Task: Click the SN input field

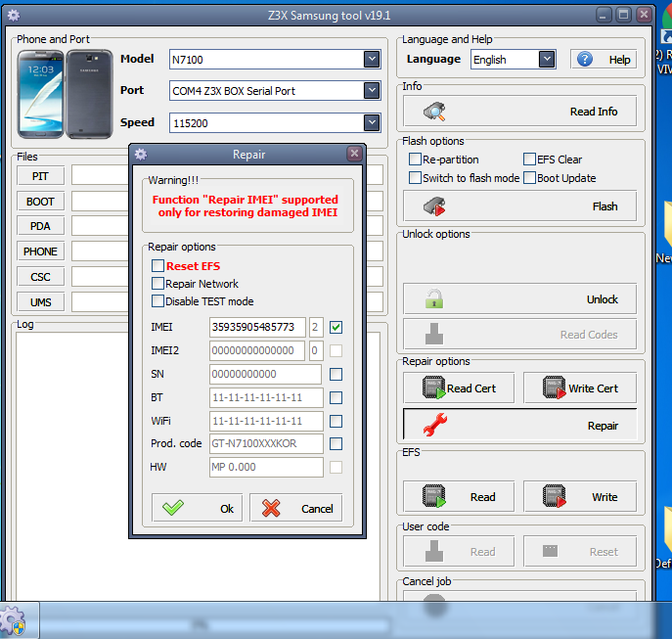Action: pyautogui.click(x=265, y=374)
